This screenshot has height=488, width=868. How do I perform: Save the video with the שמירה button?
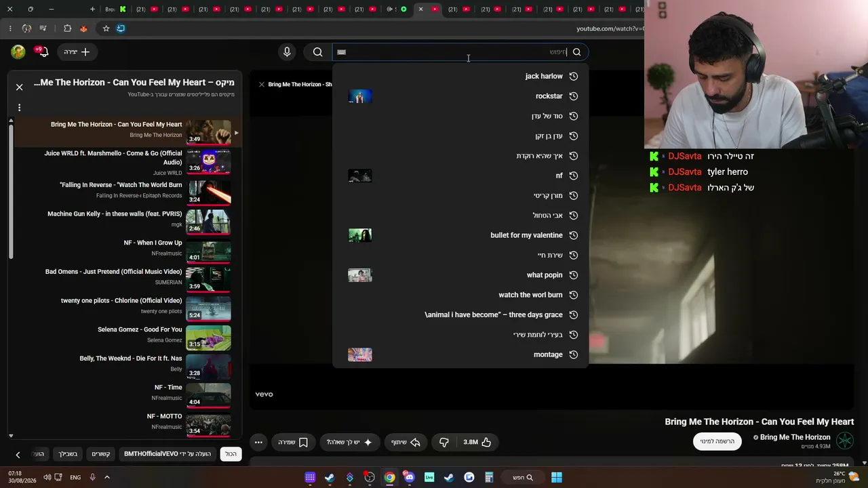(293, 442)
